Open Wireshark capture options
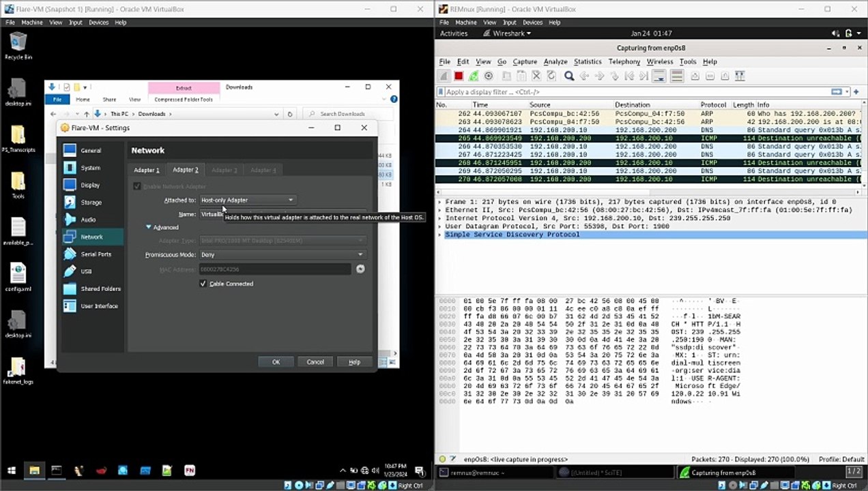 click(x=489, y=76)
